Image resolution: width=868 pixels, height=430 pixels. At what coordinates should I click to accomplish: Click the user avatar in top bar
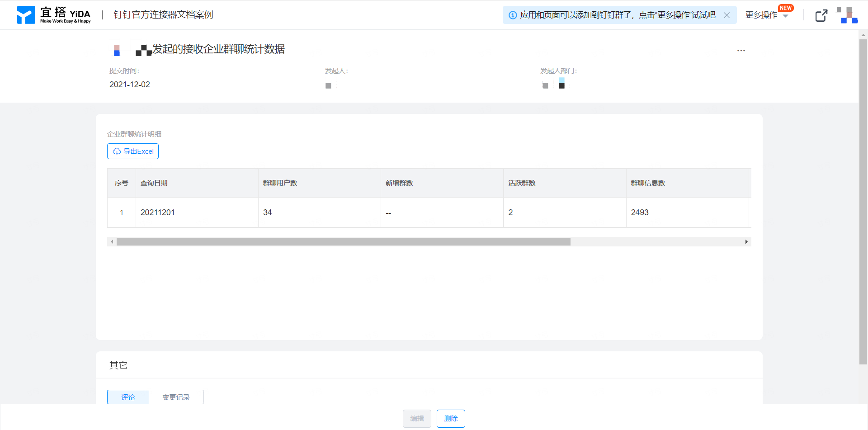(847, 15)
